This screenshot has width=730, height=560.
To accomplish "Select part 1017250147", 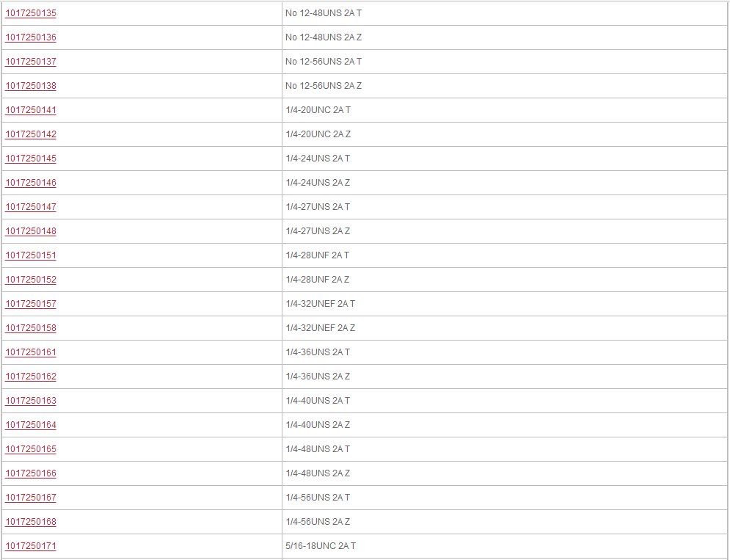I will tap(31, 207).
